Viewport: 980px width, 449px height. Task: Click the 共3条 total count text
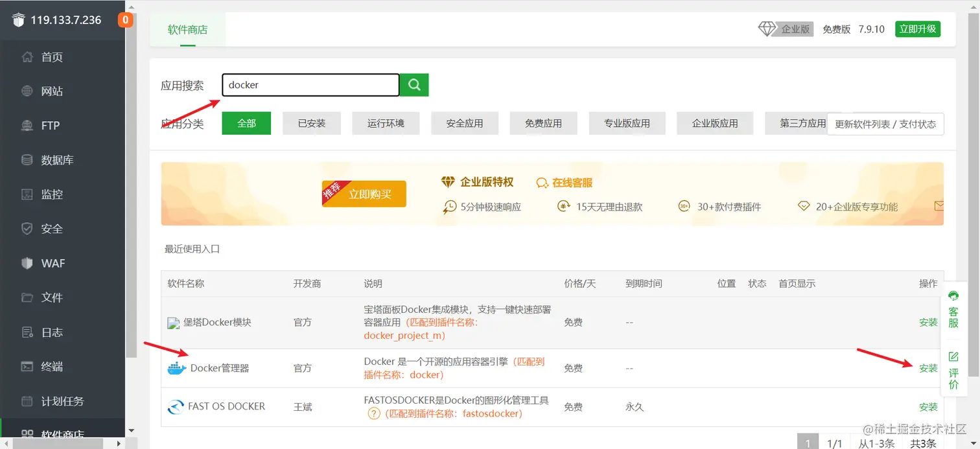[923, 444]
